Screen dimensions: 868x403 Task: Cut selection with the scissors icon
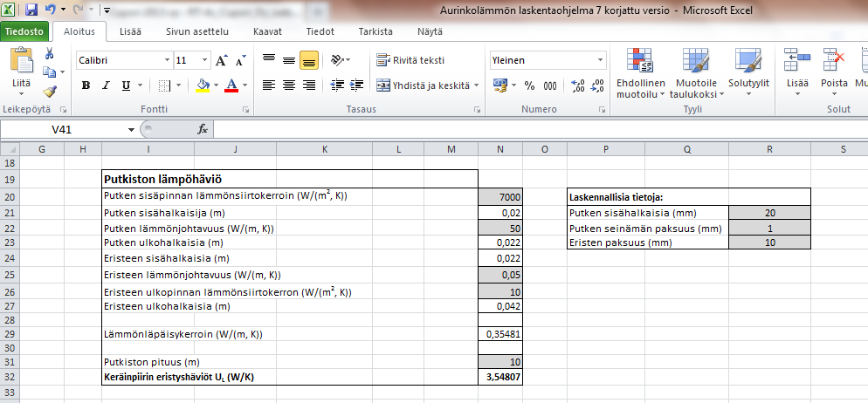click(x=49, y=53)
